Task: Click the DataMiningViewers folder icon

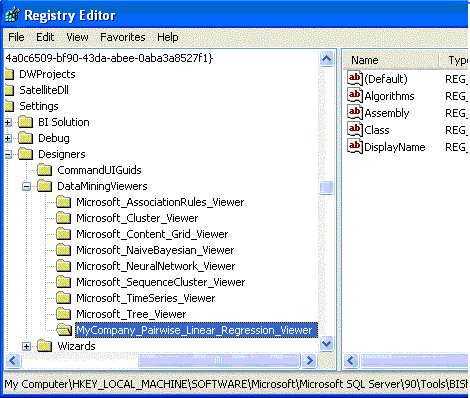Action: click(45, 186)
